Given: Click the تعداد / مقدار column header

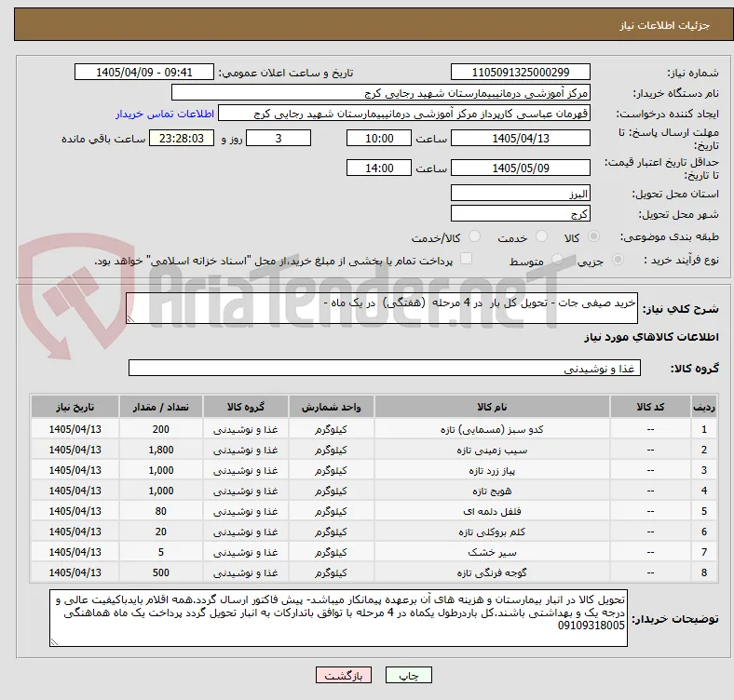Looking at the screenshot, I should pyautogui.click(x=161, y=407).
